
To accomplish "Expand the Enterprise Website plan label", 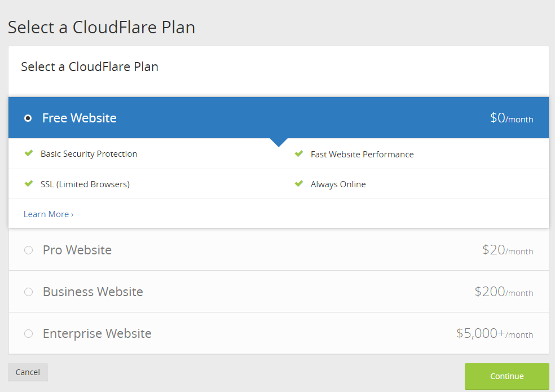I will (x=97, y=333).
